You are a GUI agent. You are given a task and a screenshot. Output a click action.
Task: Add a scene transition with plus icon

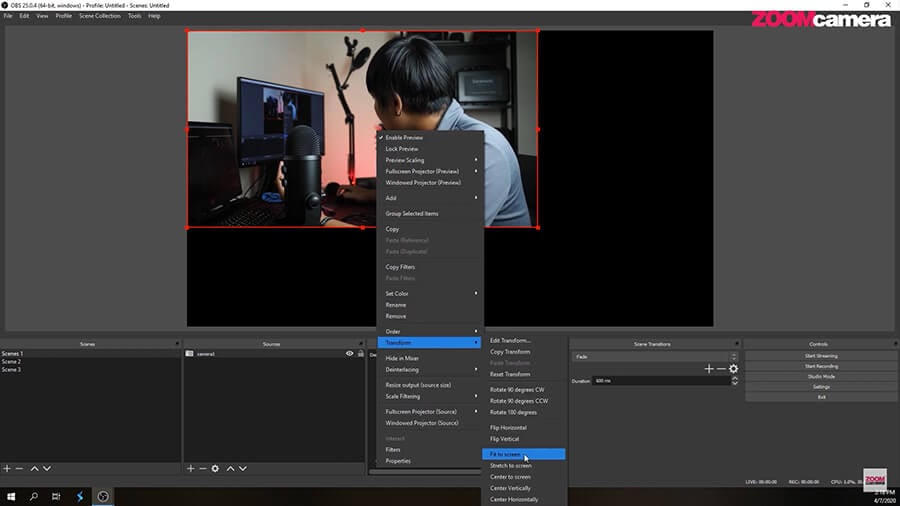tap(709, 369)
